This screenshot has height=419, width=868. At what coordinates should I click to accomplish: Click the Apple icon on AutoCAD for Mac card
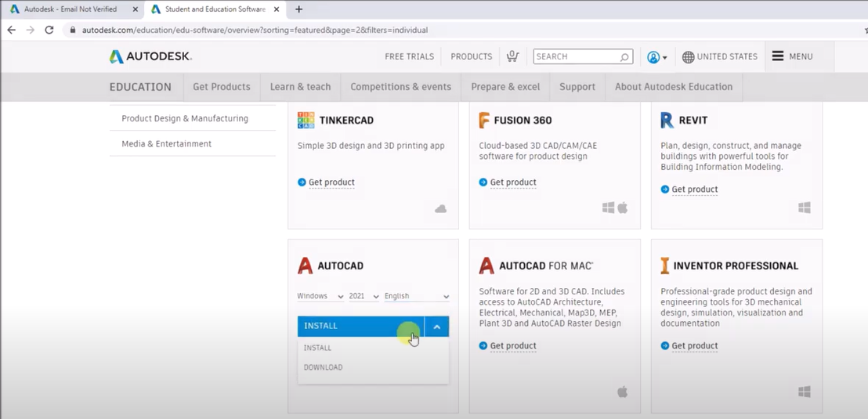tap(623, 392)
